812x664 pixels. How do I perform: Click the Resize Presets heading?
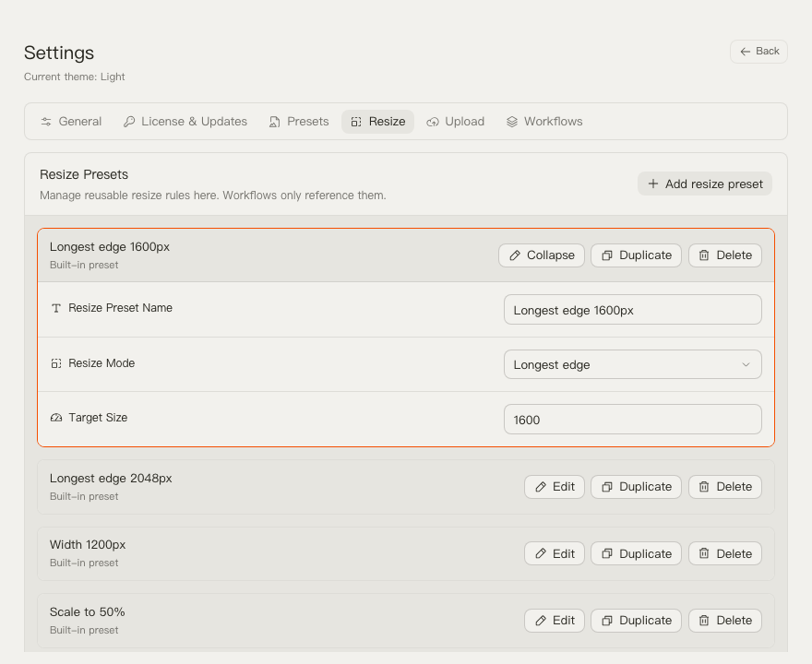(84, 174)
